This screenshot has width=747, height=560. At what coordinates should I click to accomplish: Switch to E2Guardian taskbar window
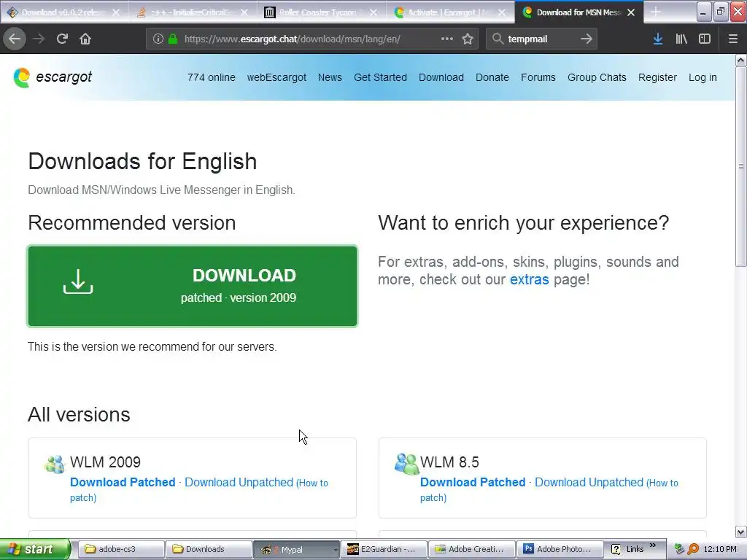tap(383, 549)
